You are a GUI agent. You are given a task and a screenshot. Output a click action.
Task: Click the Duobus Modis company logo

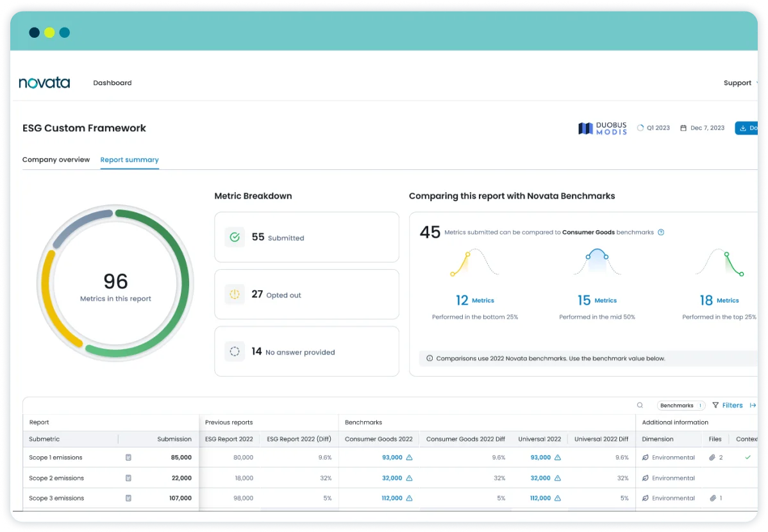pos(602,128)
